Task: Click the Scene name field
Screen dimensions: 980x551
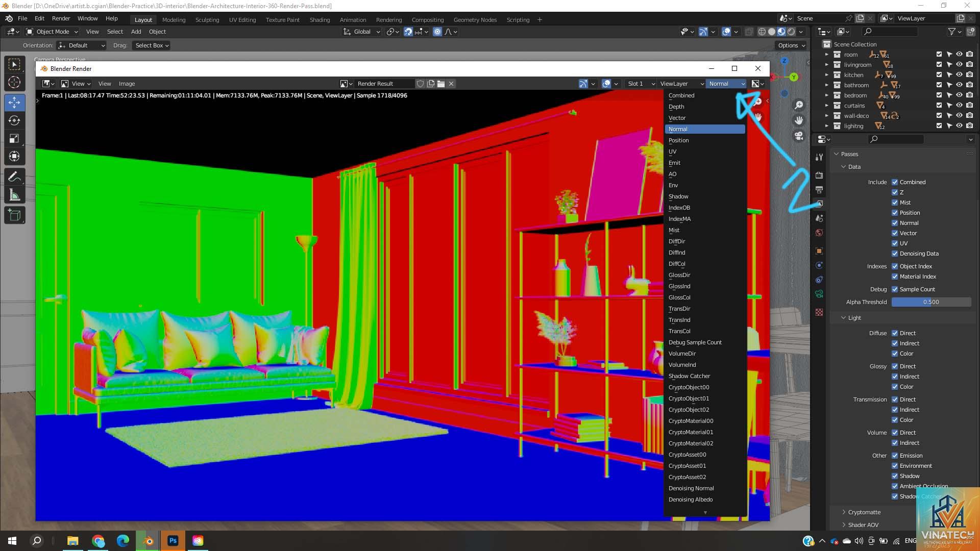Action: click(818, 18)
